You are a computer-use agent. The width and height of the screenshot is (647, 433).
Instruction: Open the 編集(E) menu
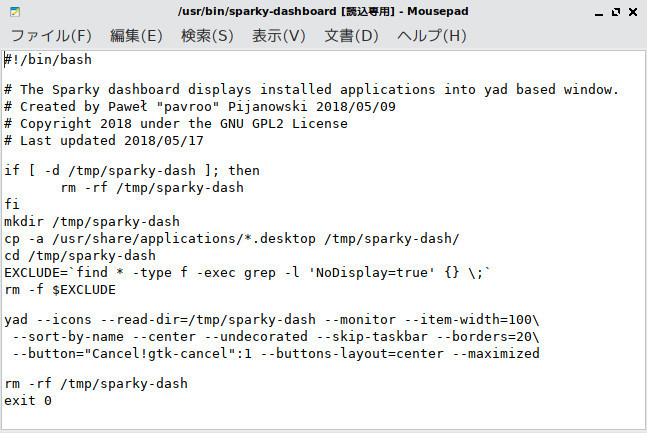(136, 36)
